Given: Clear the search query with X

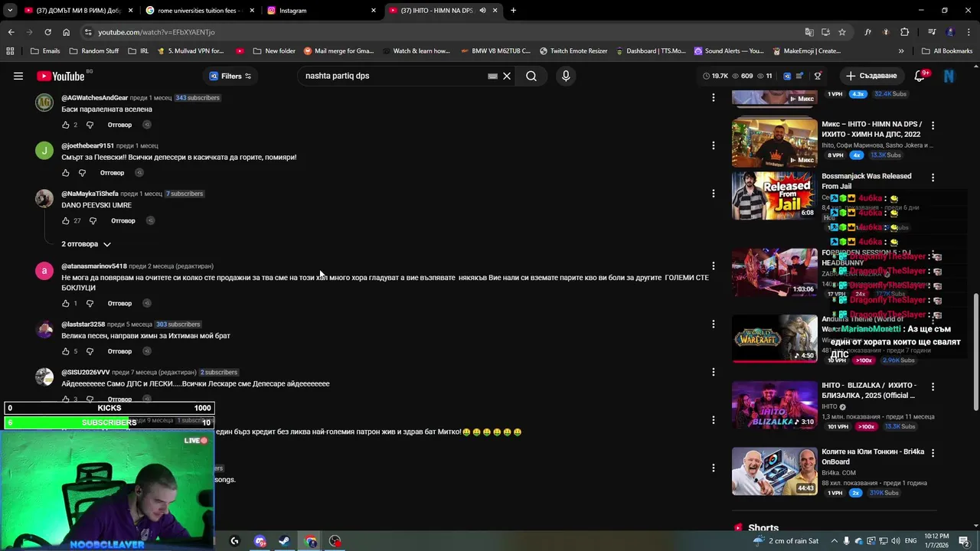Looking at the screenshot, I should pos(507,76).
